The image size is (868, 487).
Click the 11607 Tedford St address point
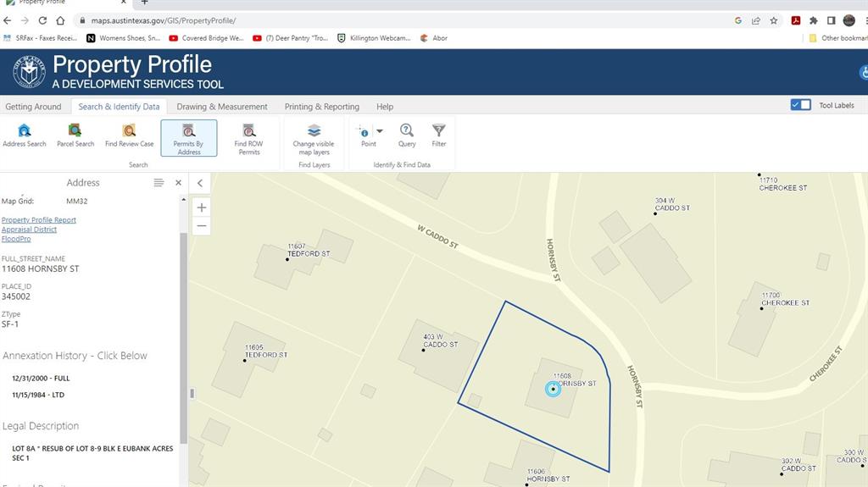click(x=287, y=259)
